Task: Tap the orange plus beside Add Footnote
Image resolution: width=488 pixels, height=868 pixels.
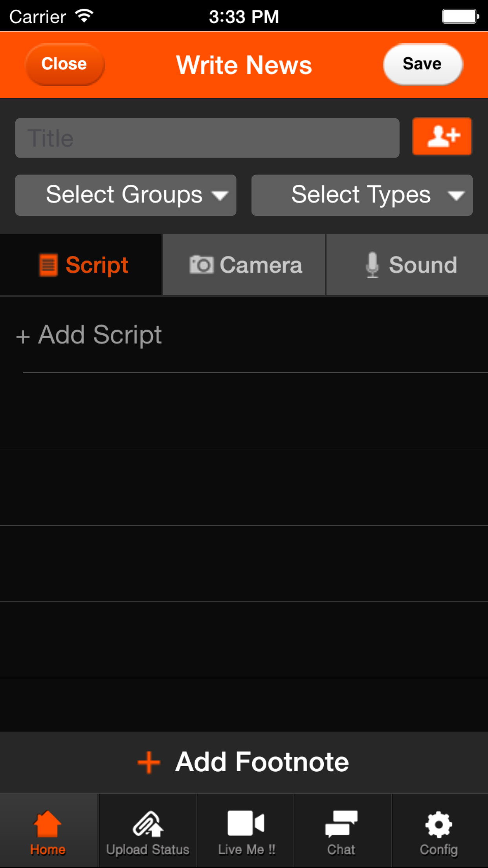Action: coord(149,762)
